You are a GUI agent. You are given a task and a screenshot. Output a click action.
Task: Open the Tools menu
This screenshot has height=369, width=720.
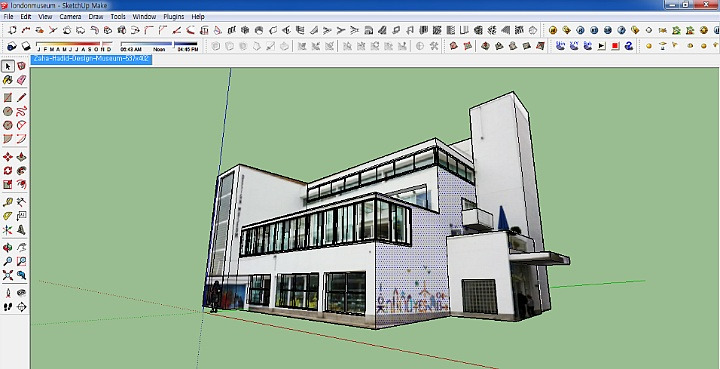pyautogui.click(x=118, y=17)
